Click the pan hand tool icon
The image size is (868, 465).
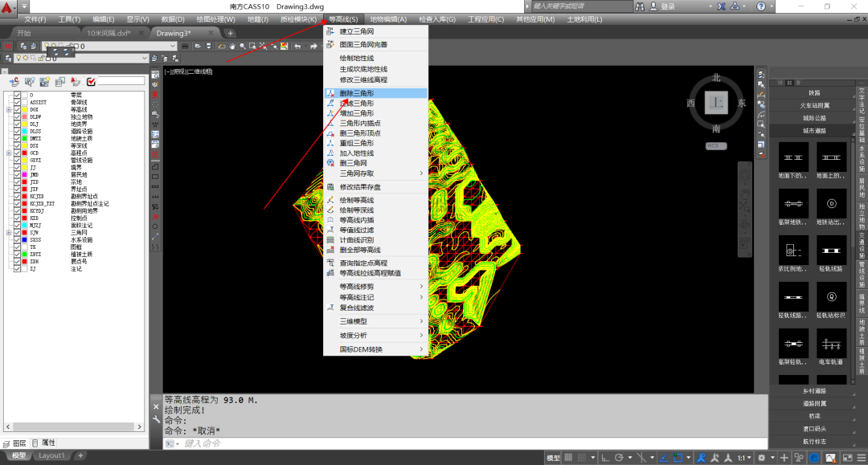[232, 47]
